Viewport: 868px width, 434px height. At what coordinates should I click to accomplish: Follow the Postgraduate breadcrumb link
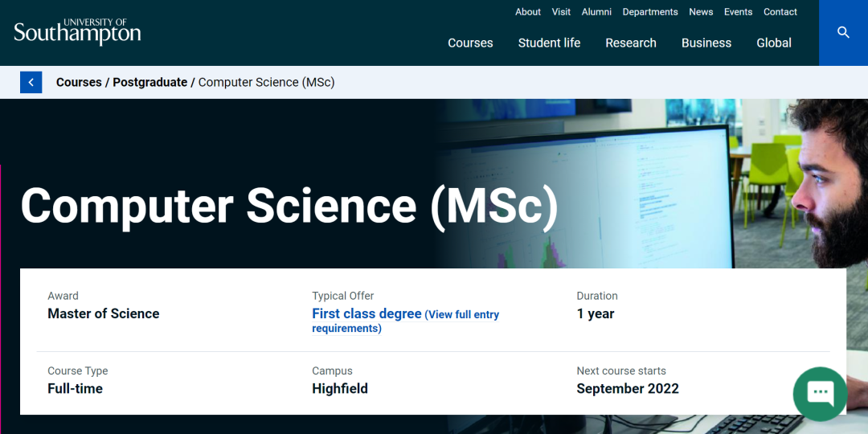click(150, 83)
